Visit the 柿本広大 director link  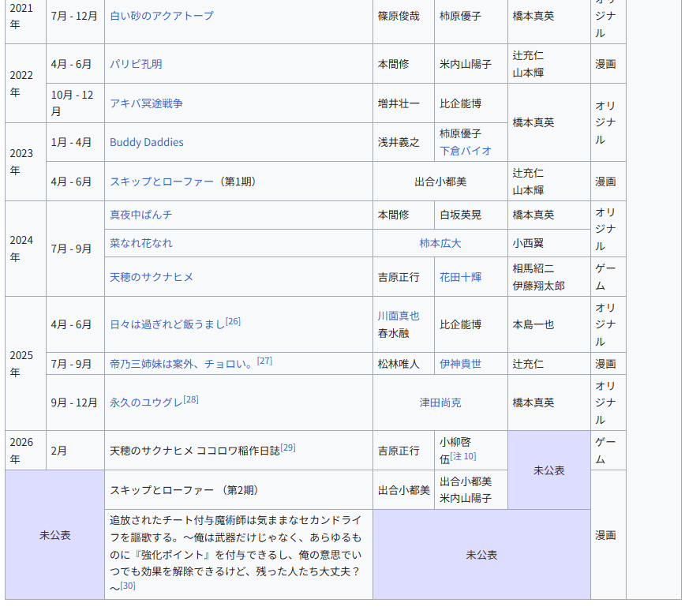(x=440, y=243)
